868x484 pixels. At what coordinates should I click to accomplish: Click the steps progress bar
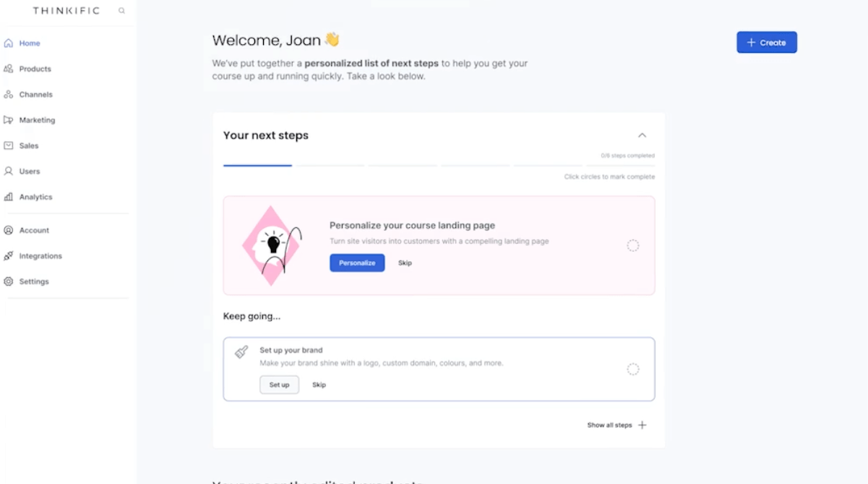click(x=439, y=166)
